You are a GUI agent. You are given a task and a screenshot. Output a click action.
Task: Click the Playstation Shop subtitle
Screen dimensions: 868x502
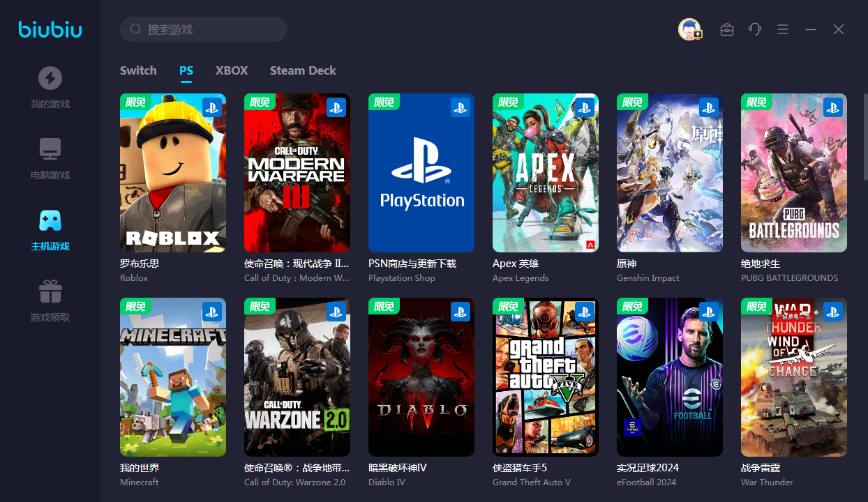402,278
